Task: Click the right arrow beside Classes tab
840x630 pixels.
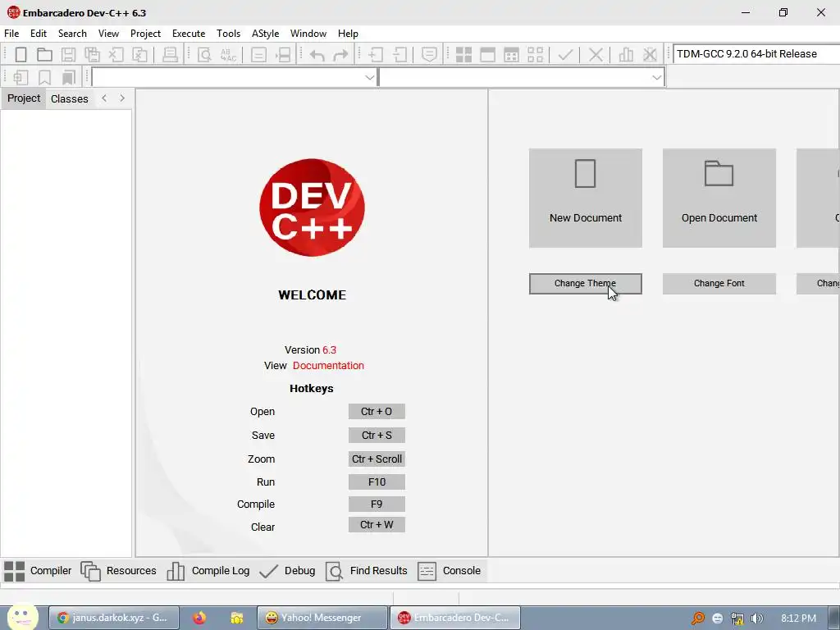Action: tap(122, 98)
